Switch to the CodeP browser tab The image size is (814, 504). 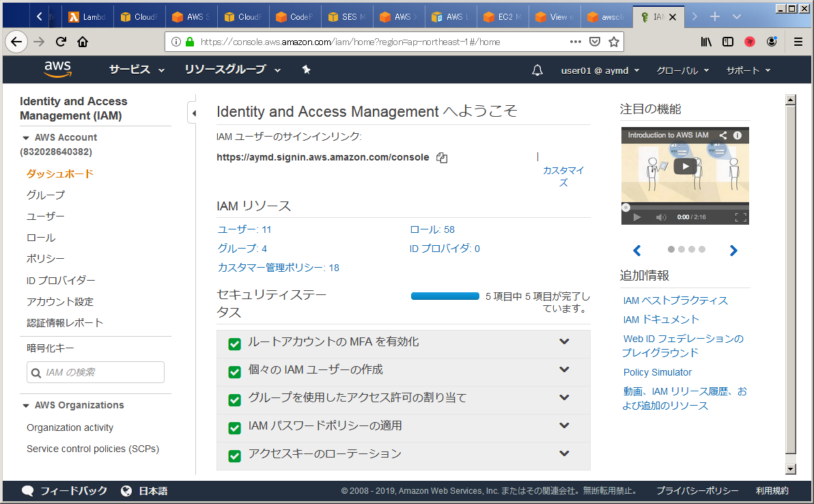point(294,16)
